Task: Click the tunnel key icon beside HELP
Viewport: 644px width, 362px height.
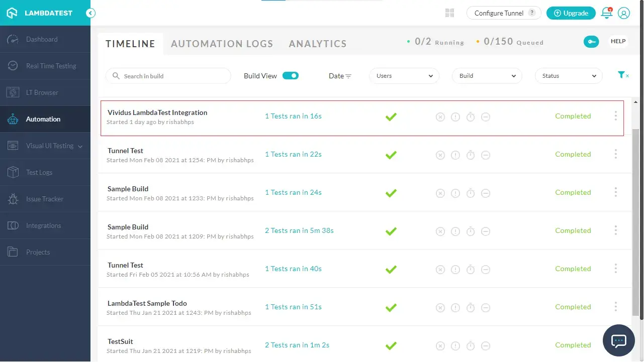Action: (591, 42)
